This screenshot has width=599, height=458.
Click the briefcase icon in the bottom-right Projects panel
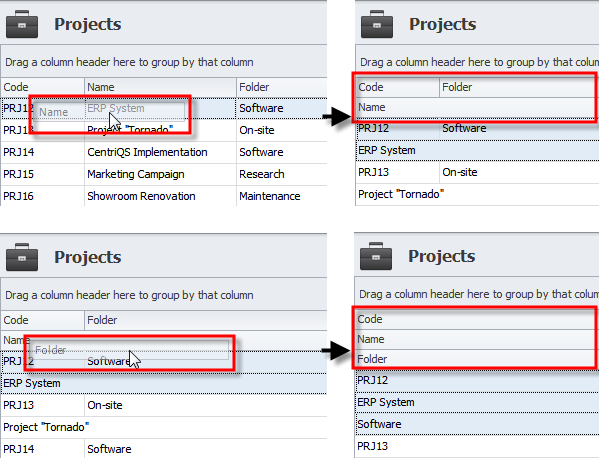(376, 256)
